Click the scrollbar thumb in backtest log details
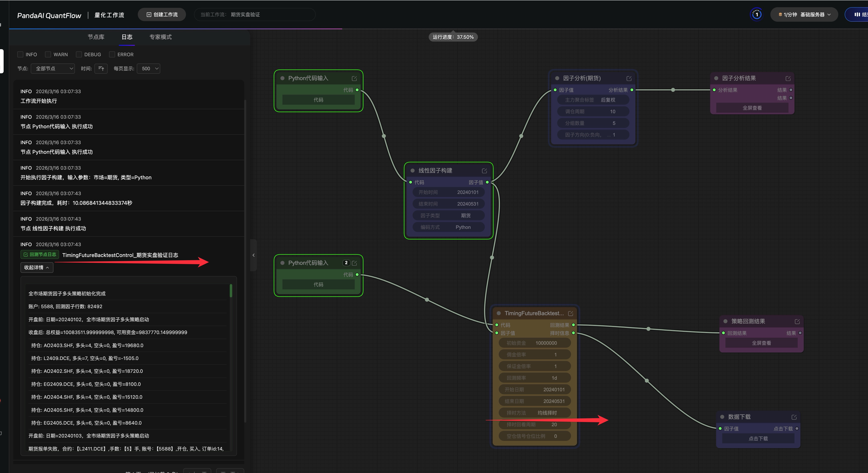The width and height of the screenshot is (868, 473). coord(231,291)
